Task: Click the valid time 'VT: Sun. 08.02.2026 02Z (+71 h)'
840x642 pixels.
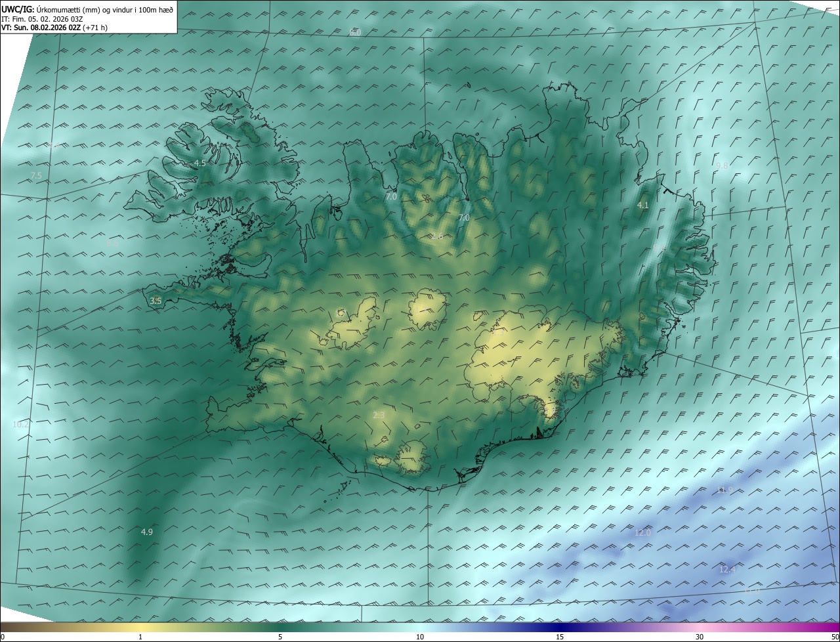Action: click(x=54, y=28)
